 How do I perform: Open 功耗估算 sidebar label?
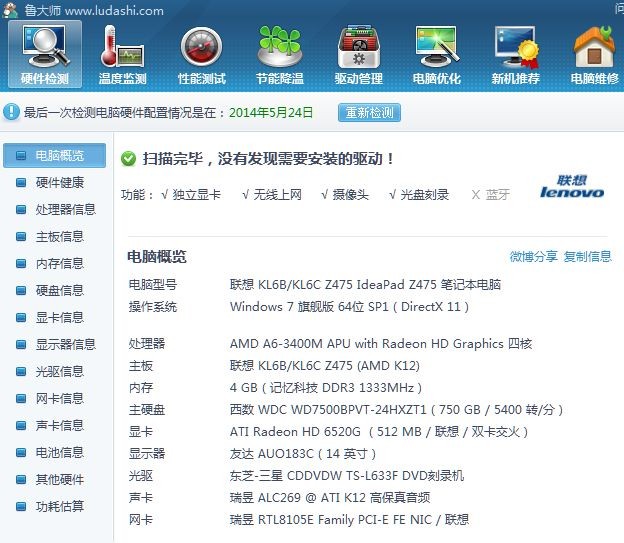coord(60,506)
